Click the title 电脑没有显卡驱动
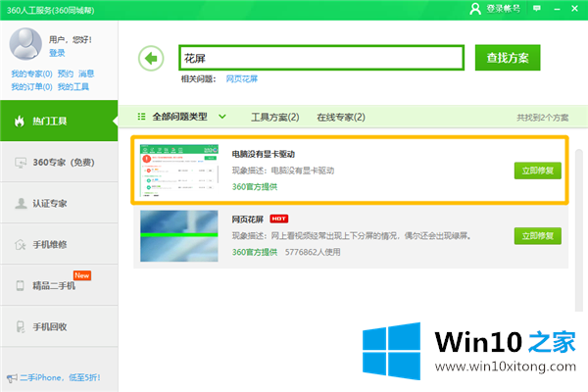The image size is (588, 392). click(264, 154)
